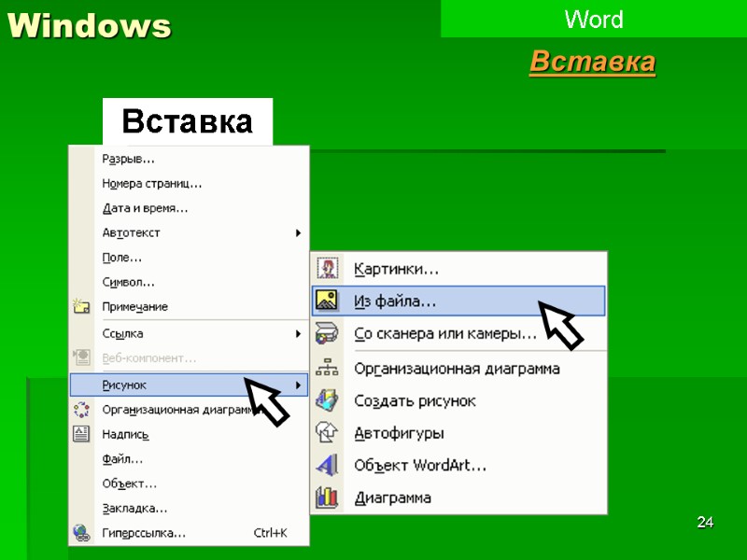Click the Создать рисунок icon

tap(327, 400)
